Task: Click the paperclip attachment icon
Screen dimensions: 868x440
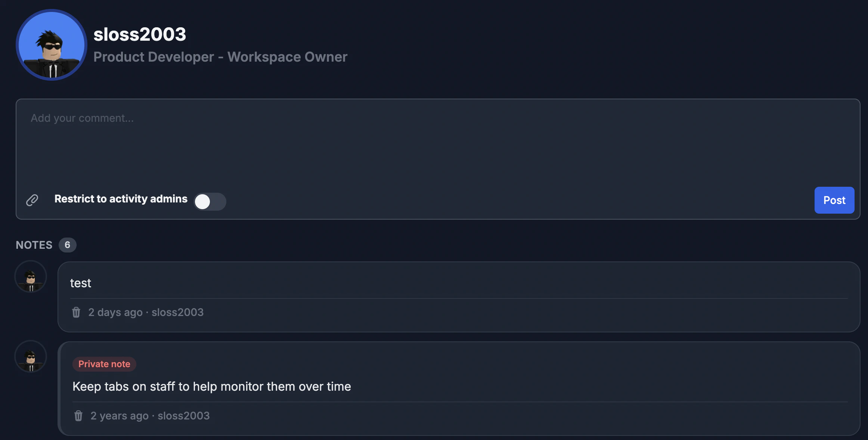Action: tap(32, 200)
